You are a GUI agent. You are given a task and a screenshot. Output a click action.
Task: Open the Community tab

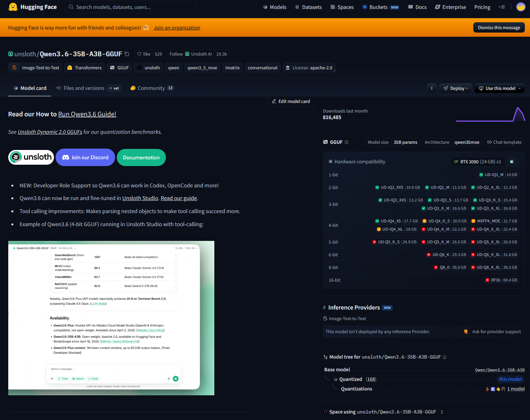152,88
